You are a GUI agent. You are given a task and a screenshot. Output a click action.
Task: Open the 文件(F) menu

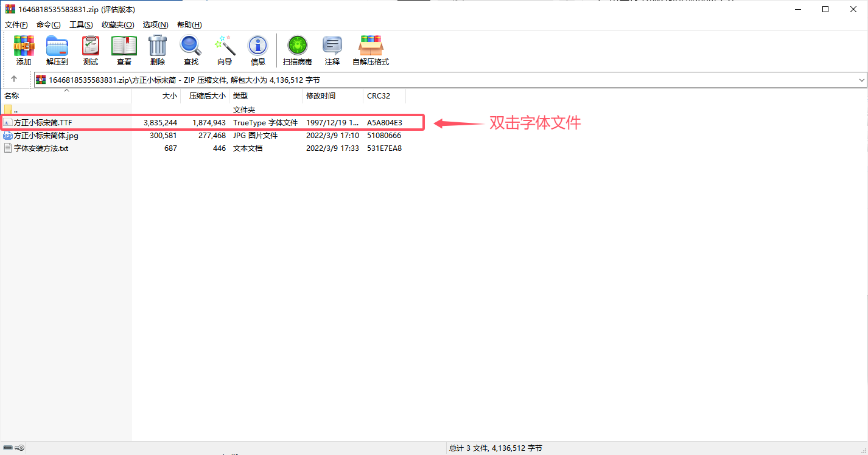click(16, 25)
